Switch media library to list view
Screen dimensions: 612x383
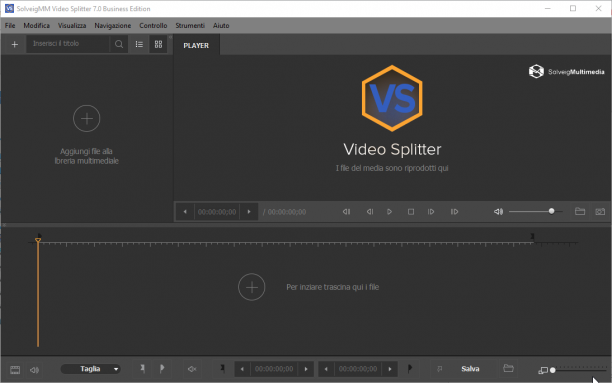(x=139, y=44)
